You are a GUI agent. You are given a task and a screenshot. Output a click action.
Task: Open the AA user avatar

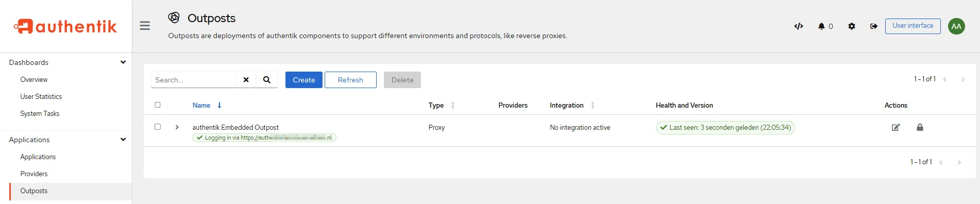click(x=956, y=26)
